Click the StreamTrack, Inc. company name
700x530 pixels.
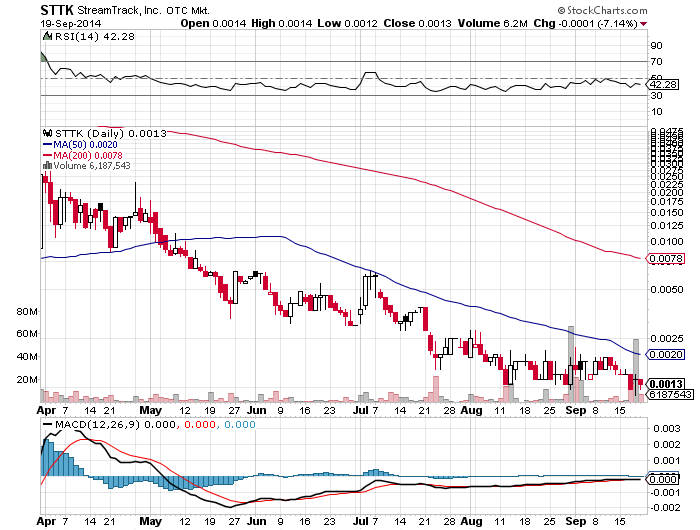pyautogui.click(x=120, y=10)
